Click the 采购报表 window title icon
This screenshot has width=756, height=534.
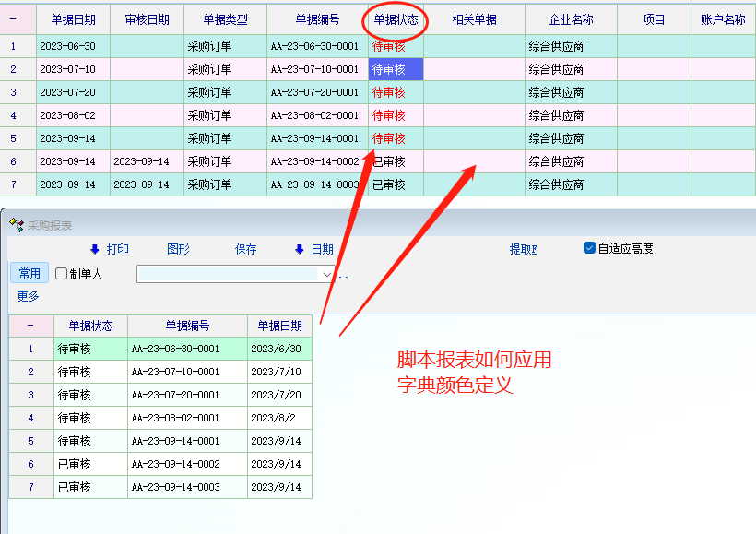[x=16, y=225]
